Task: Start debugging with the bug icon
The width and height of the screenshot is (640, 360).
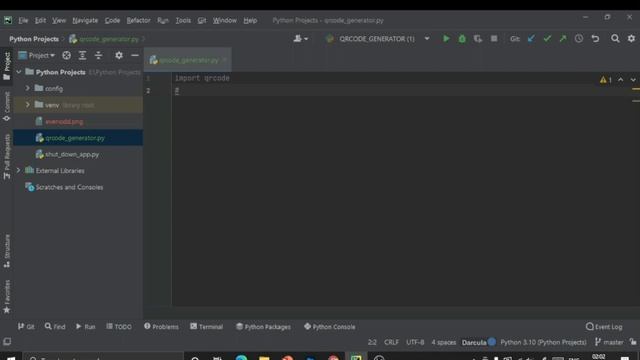Action: point(462,39)
